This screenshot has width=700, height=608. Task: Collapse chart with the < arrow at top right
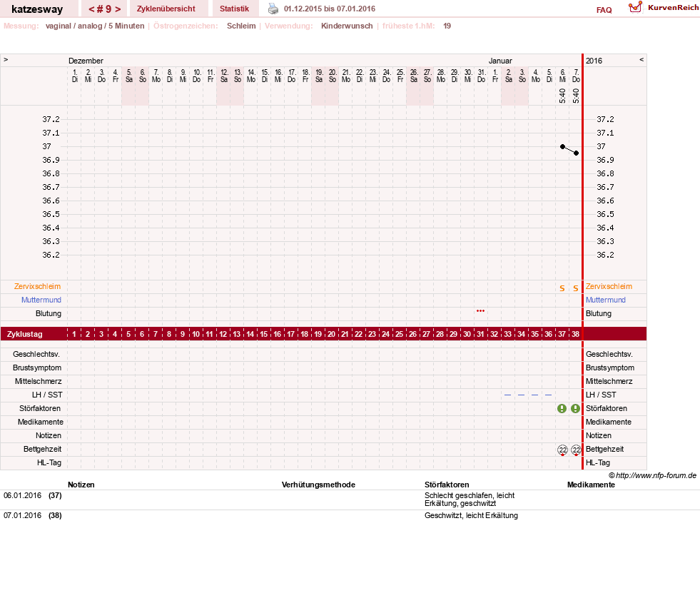click(641, 59)
